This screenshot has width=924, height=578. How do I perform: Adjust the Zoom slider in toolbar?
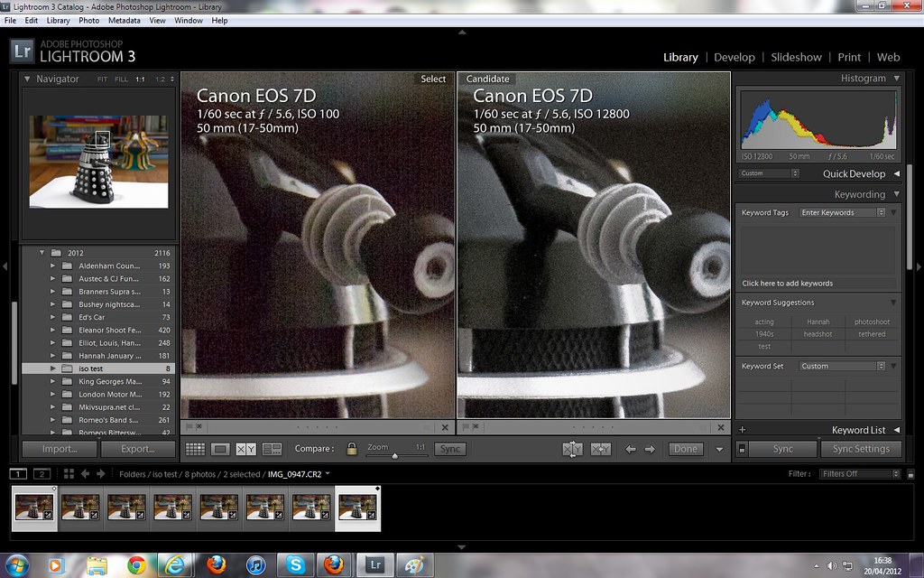pyautogui.click(x=394, y=455)
